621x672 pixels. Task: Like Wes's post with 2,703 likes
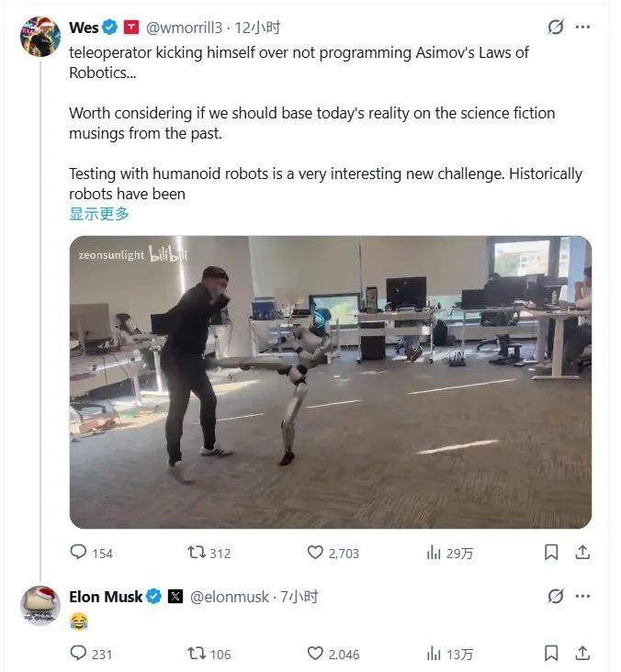tap(316, 553)
